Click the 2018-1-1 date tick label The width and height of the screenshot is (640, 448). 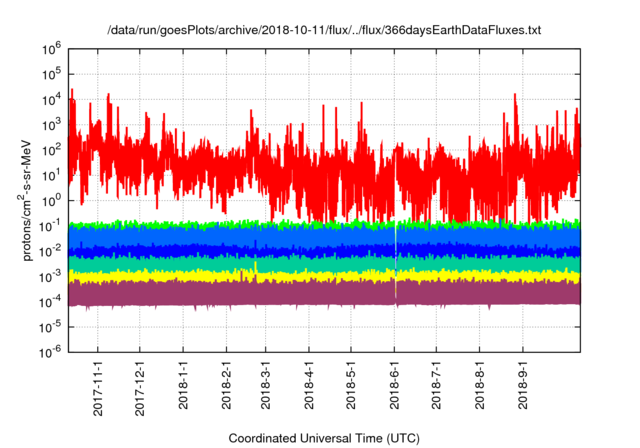click(183, 384)
